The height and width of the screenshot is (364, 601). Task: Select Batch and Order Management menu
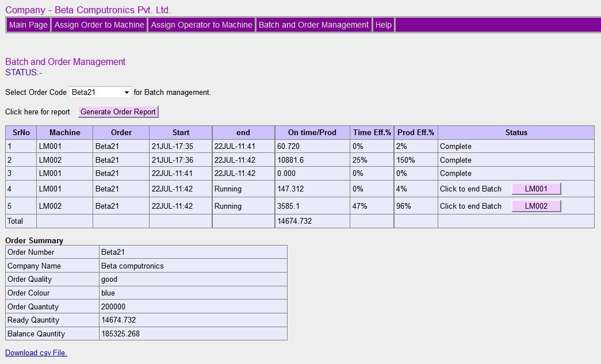point(313,25)
